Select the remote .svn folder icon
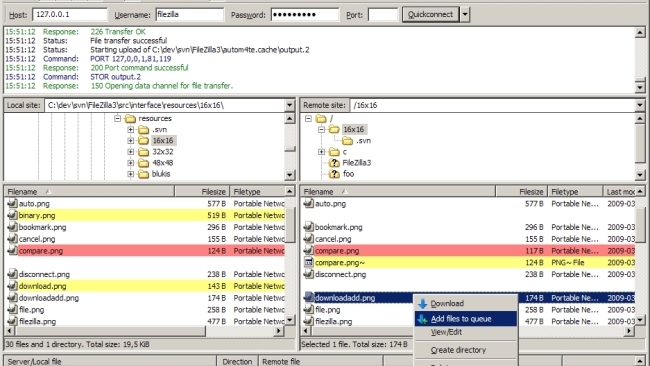This screenshot has height=366, width=650. (347, 141)
